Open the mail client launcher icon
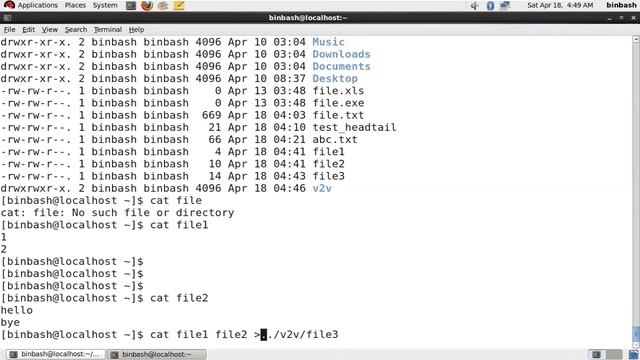Viewport: 640px width, 360px height. [x=163, y=5]
